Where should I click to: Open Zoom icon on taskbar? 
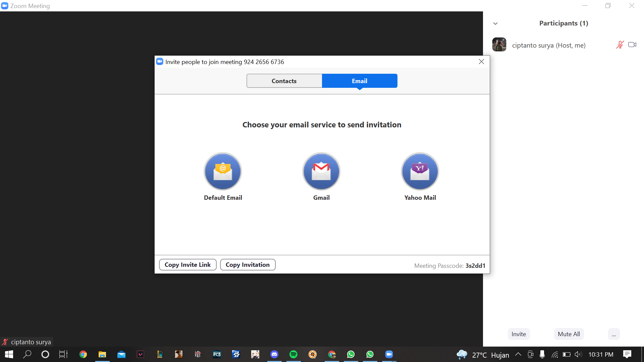pyautogui.click(x=389, y=354)
